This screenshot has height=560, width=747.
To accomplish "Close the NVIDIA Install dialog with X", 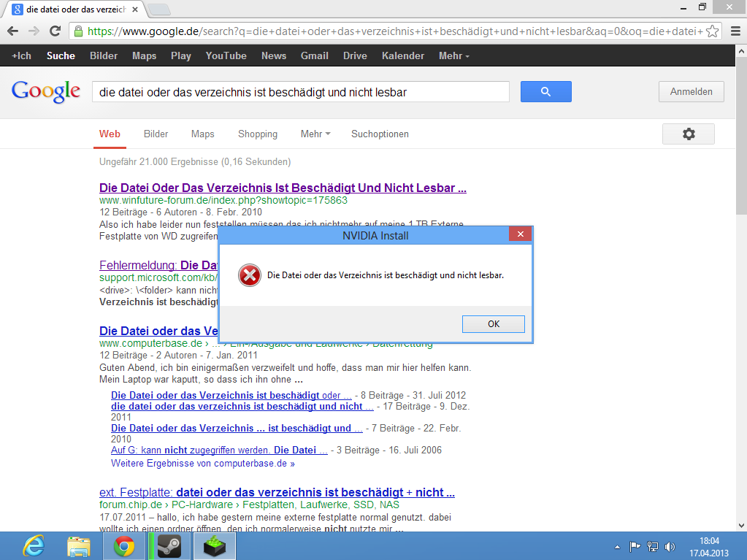I will pos(520,234).
